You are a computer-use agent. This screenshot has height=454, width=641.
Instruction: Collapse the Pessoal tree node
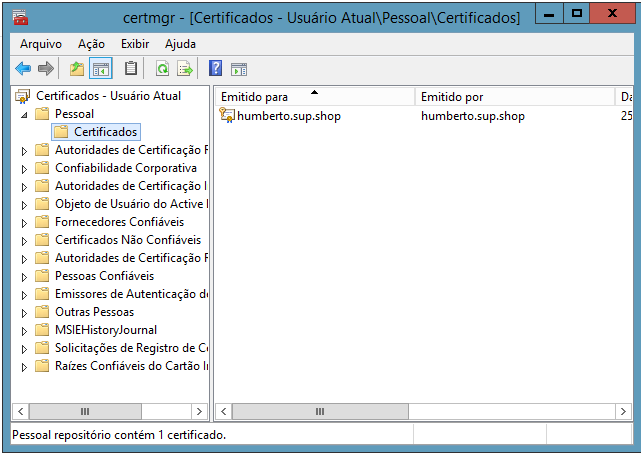[25, 115]
